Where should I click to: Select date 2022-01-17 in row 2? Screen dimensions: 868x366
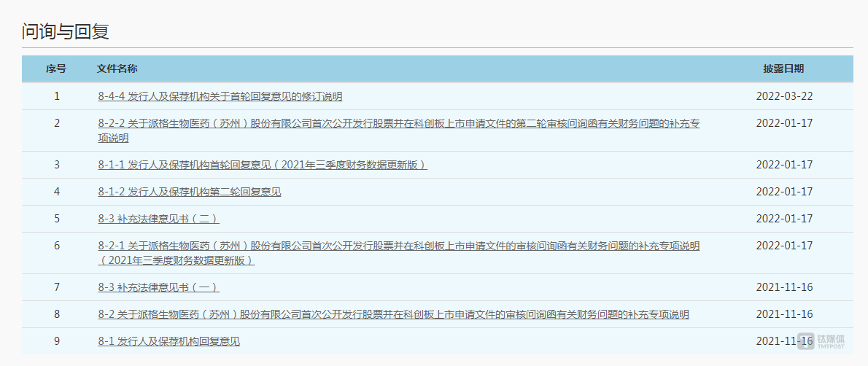tap(784, 123)
